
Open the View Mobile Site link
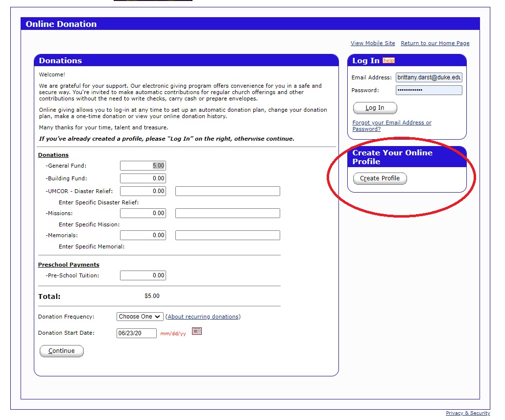[373, 43]
